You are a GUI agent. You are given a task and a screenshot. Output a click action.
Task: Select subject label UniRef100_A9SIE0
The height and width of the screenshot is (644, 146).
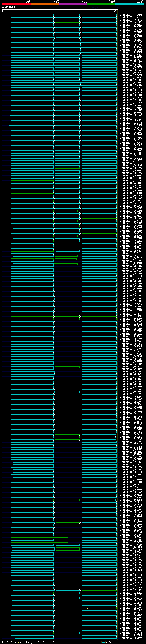(x=131, y=40)
